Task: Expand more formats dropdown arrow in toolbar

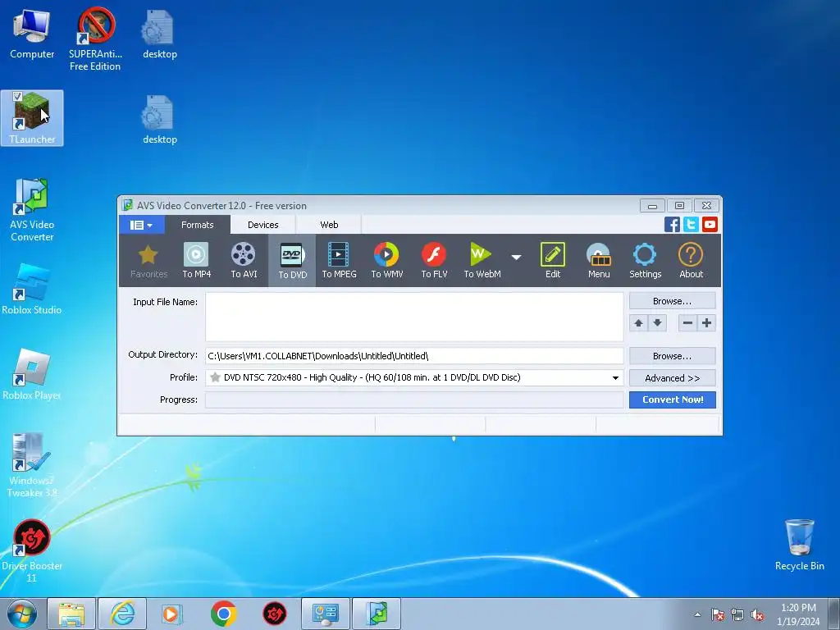Action: click(x=516, y=257)
